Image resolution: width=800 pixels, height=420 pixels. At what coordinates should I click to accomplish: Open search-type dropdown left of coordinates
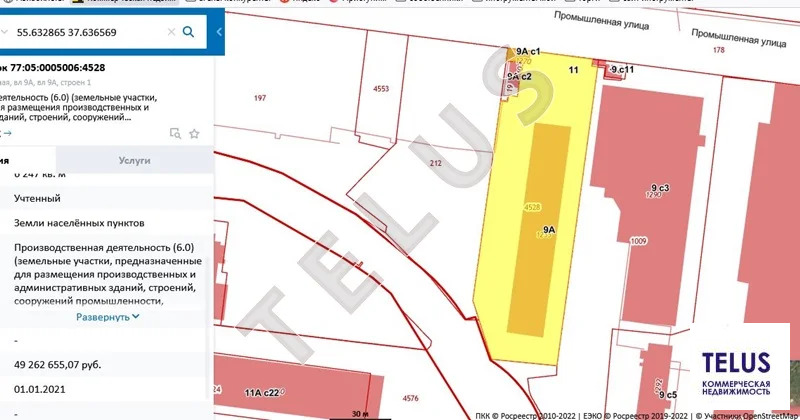click(x=4, y=32)
